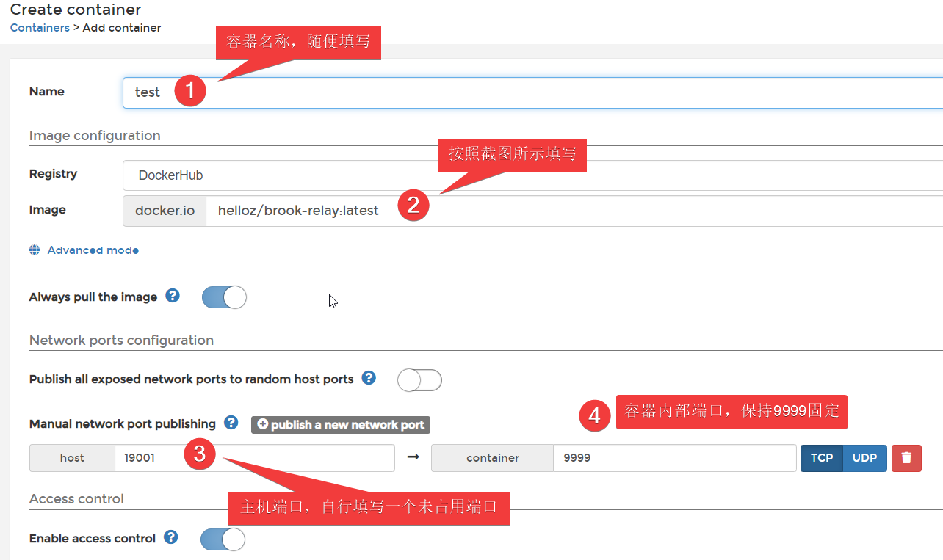Click publish a new network port button
Screen dimensions: 943x560
[341, 425]
